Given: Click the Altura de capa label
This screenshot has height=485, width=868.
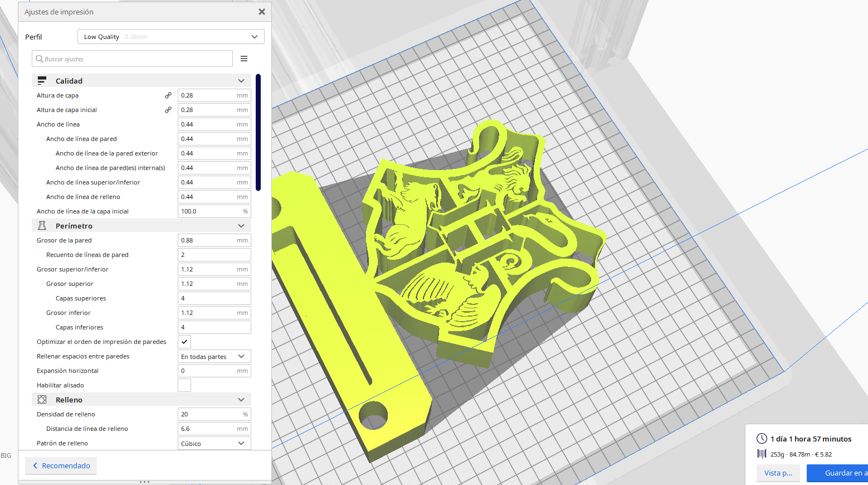Looking at the screenshot, I should (57, 95).
